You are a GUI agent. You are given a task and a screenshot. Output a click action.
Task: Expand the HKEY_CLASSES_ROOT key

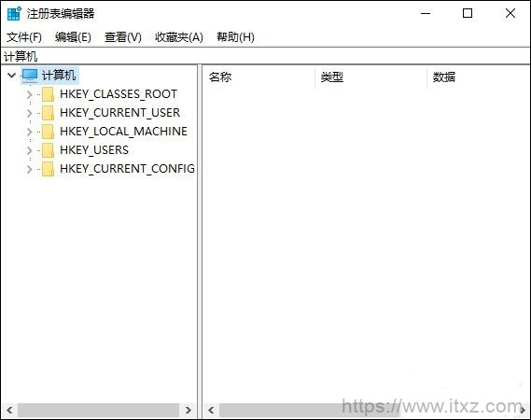[x=30, y=94]
